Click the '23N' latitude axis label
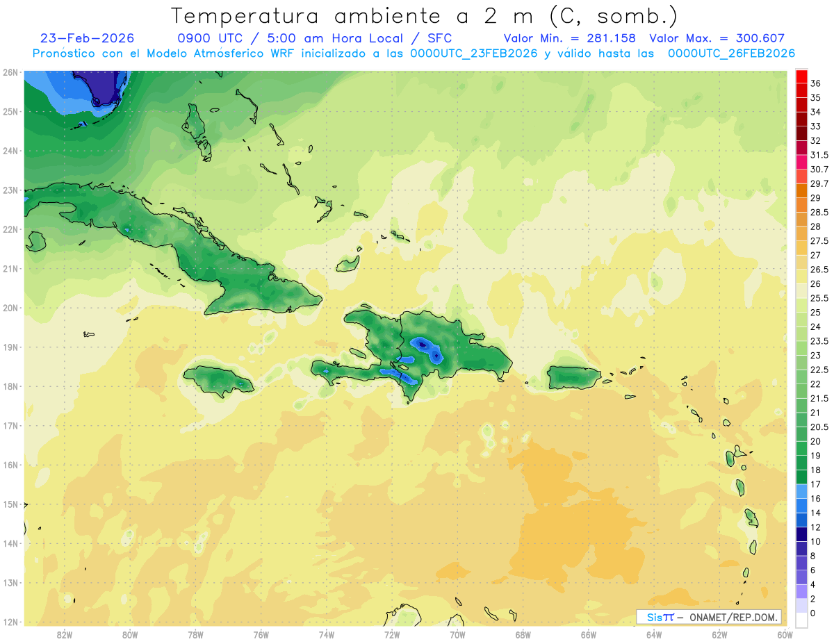The height and width of the screenshot is (644, 834). tap(10, 190)
